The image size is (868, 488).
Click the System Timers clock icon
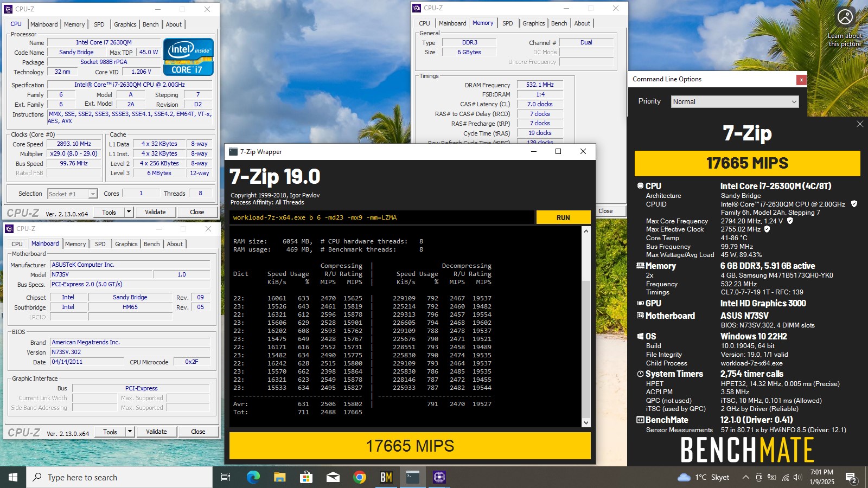click(x=640, y=374)
